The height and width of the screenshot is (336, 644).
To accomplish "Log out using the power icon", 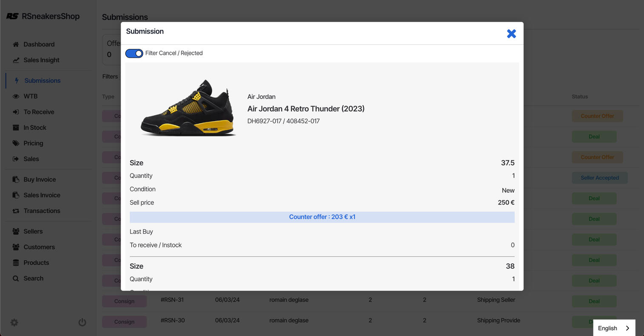I will pos(82,322).
